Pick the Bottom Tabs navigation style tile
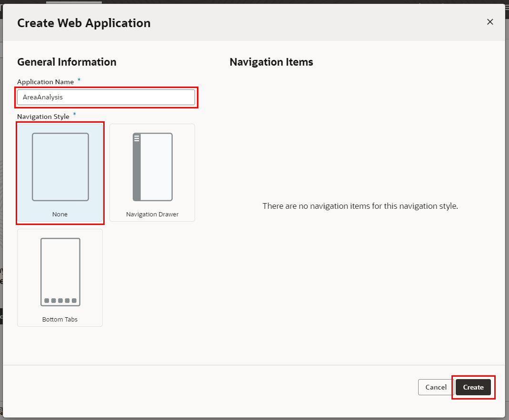The image size is (509, 420). [60, 278]
